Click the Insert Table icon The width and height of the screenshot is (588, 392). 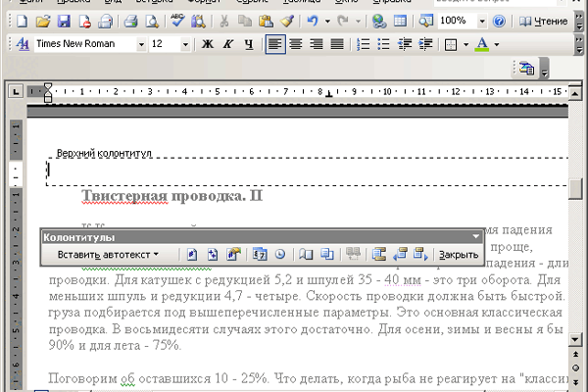[400, 21]
